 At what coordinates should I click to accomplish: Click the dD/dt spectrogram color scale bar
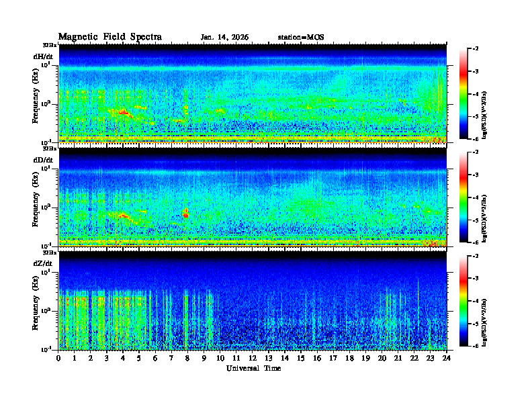pos(463,197)
